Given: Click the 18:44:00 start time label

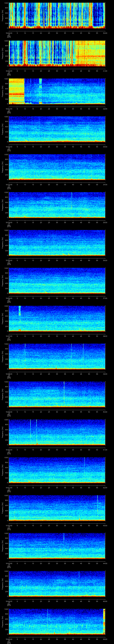Looking at the screenshot, I should 9,601.
